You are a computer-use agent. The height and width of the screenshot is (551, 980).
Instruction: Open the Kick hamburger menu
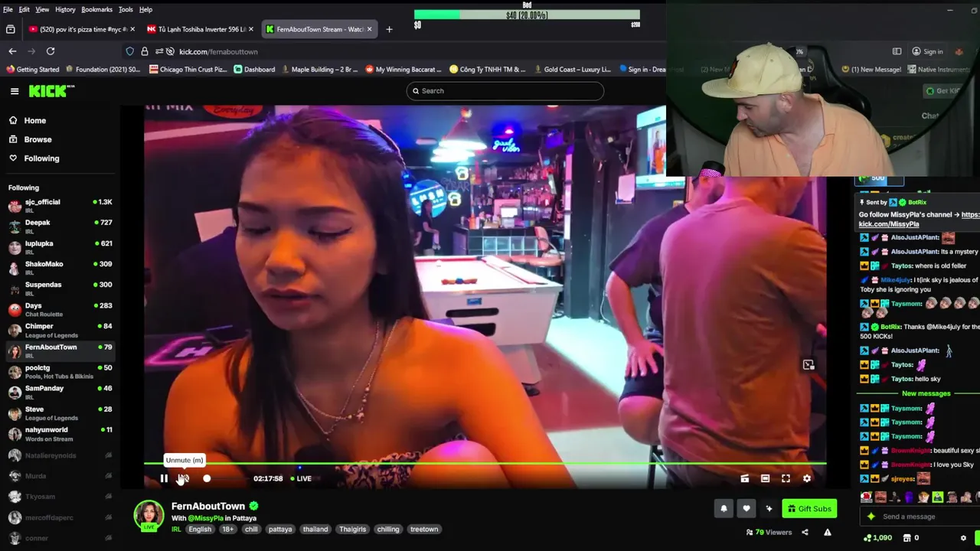coord(15,91)
